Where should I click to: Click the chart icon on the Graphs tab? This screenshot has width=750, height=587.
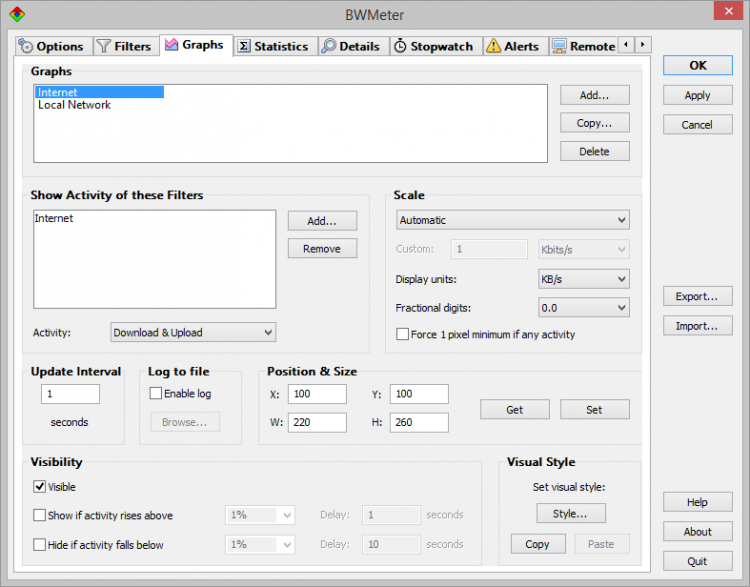(171, 44)
